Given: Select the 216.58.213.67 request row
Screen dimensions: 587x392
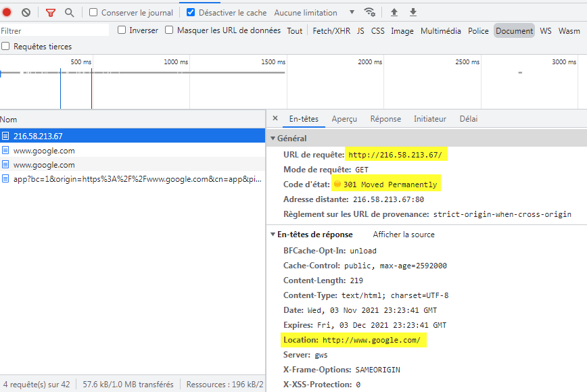Looking at the screenshot, I should pos(133,136).
